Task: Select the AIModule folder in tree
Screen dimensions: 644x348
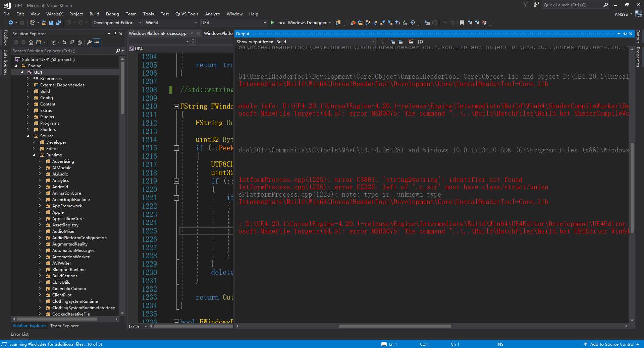Action: [62, 168]
